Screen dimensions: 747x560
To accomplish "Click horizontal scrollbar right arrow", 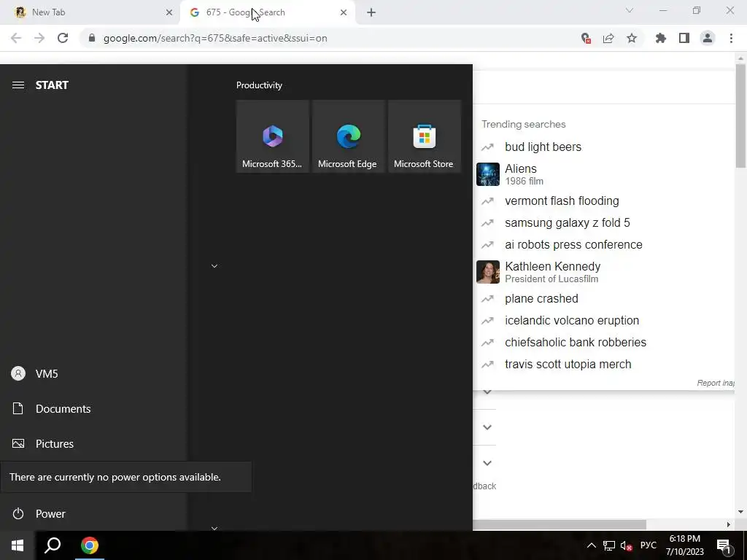I will pos(729,524).
